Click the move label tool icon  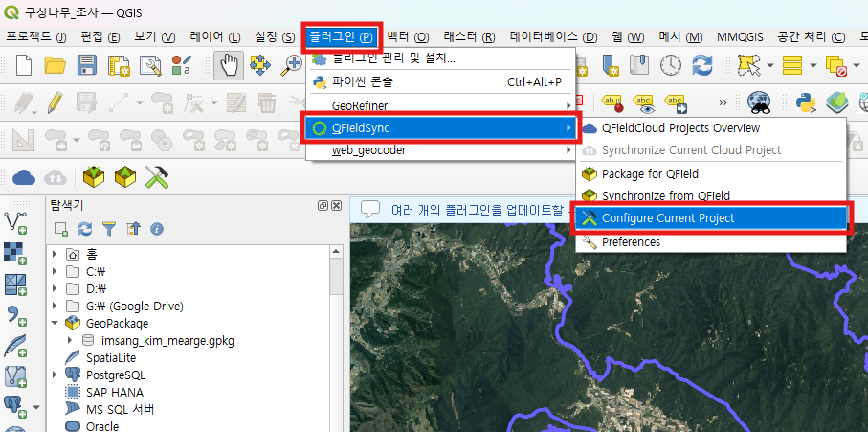(x=676, y=102)
